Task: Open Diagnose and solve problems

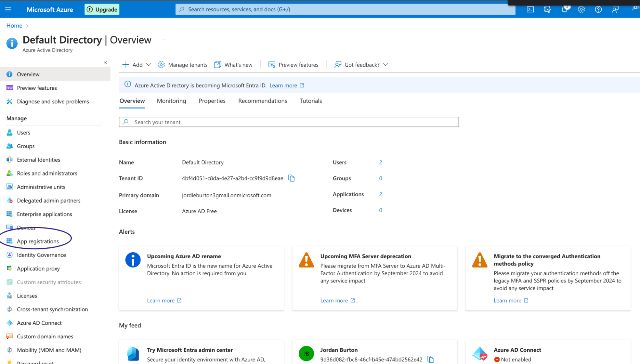Action: (53, 101)
